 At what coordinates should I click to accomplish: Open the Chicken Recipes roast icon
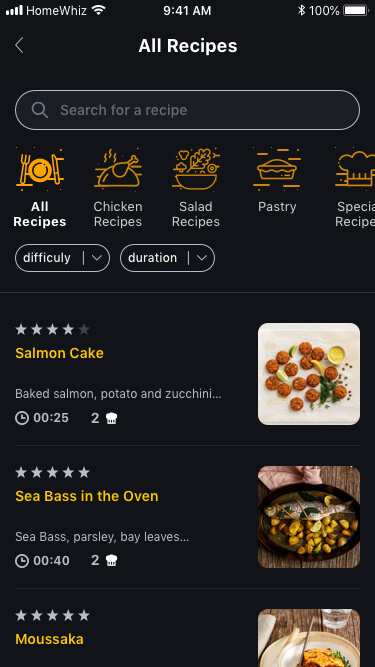118,168
